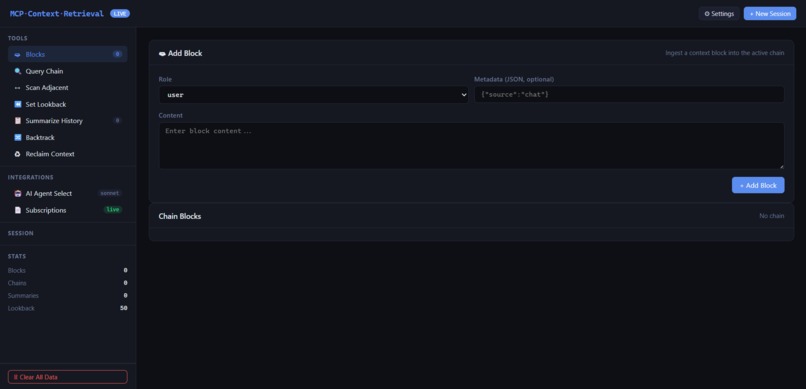Open the Scan Adjacent tool
The image size is (806, 389).
[x=67, y=88]
